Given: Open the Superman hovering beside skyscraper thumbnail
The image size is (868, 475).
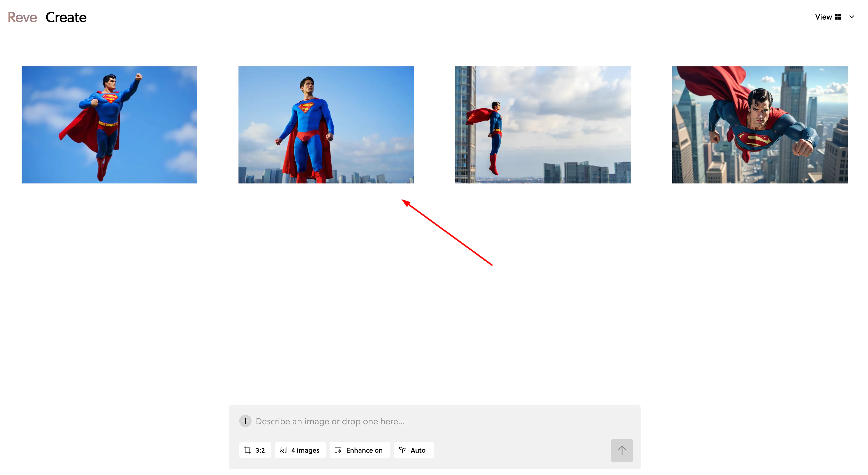Looking at the screenshot, I should (543, 125).
